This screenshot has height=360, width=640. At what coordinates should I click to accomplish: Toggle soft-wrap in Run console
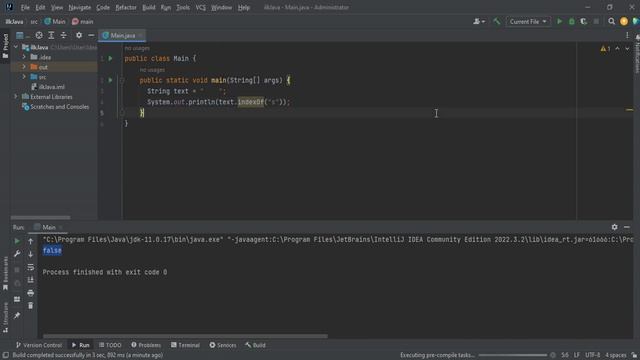(x=31, y=267)
